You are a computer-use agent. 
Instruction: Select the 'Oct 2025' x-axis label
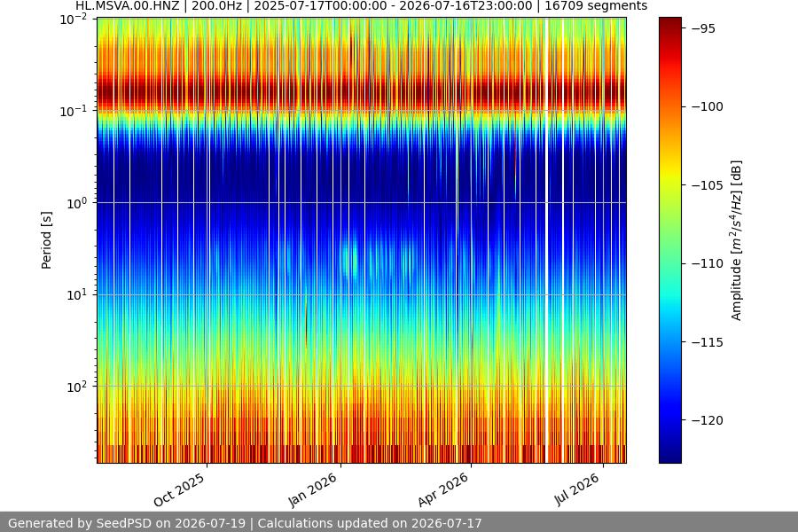point(179,489)
